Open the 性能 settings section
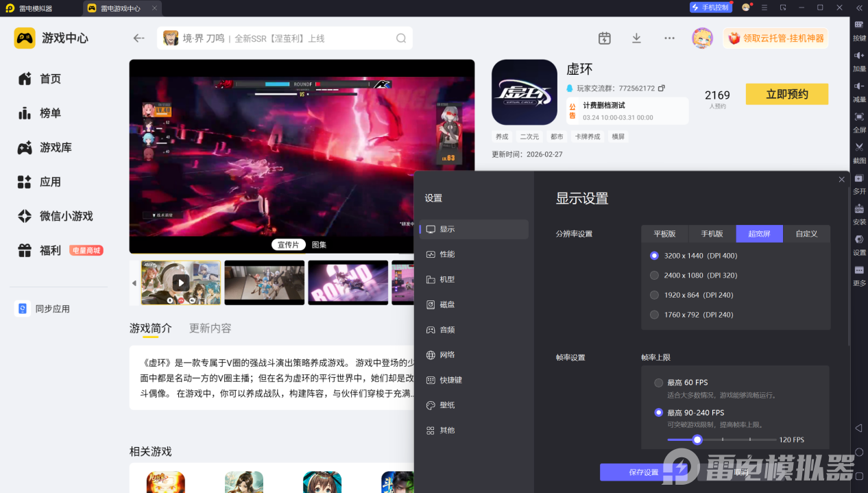The width and height of the screenshot is (868, 493). tap(447, 254)
